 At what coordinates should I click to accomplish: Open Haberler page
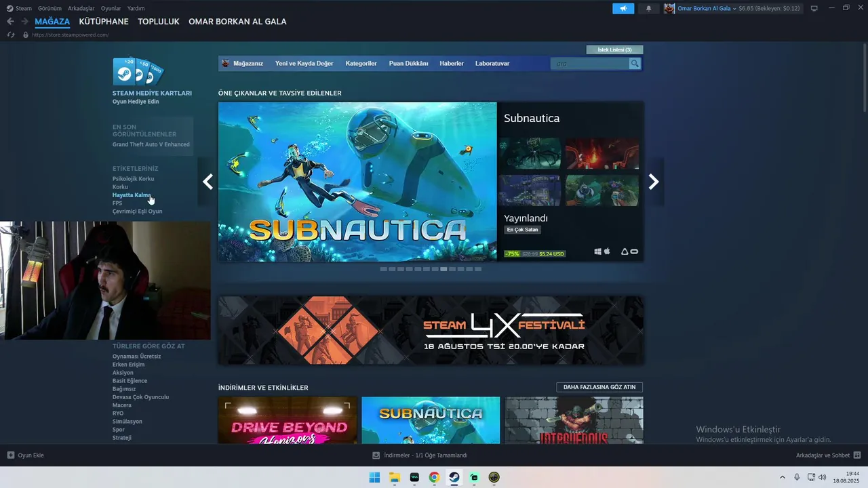coord(452,64)
